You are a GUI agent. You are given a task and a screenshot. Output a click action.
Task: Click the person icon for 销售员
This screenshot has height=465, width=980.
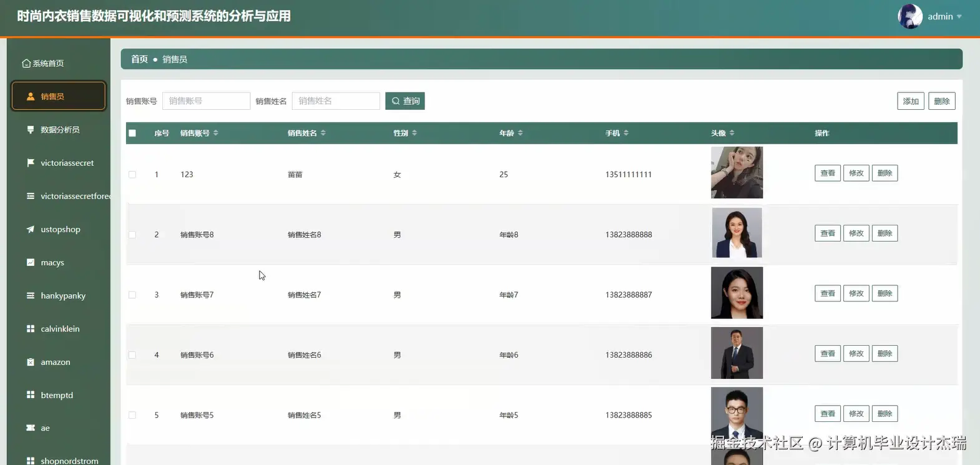point(30,96)
